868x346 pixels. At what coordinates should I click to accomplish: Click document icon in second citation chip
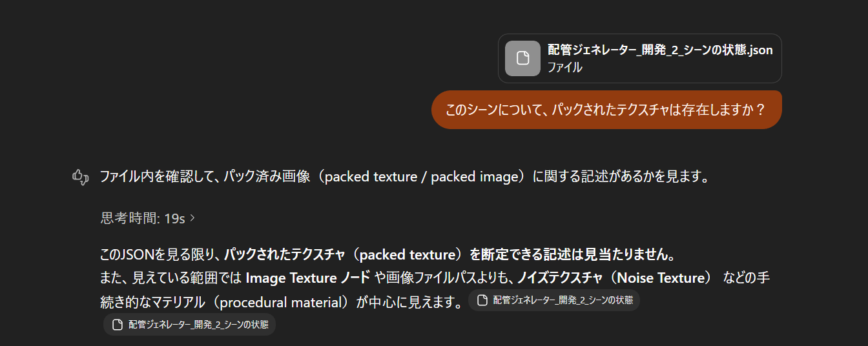tap(117, 325)
